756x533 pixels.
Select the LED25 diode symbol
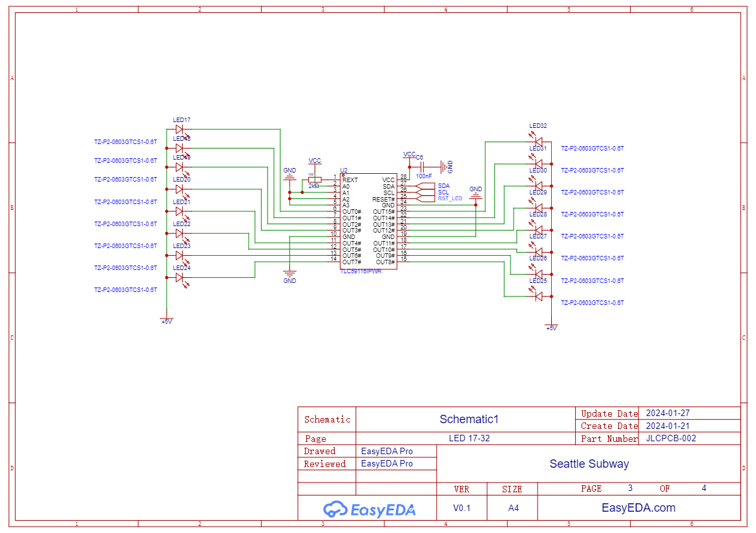pos(538,297)
